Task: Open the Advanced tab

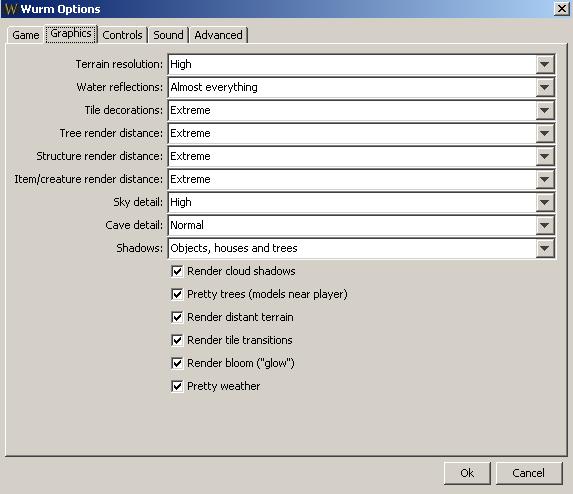Action: (218, 35)
